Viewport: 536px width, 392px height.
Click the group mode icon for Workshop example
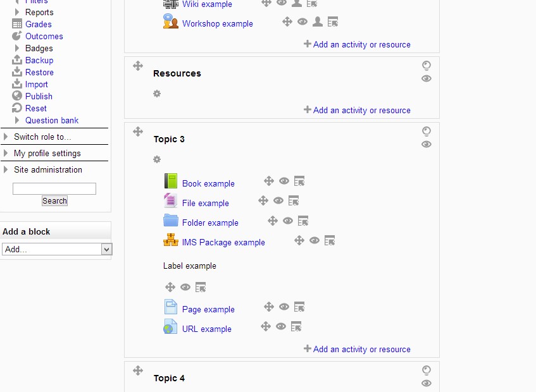tap(318, 22)
